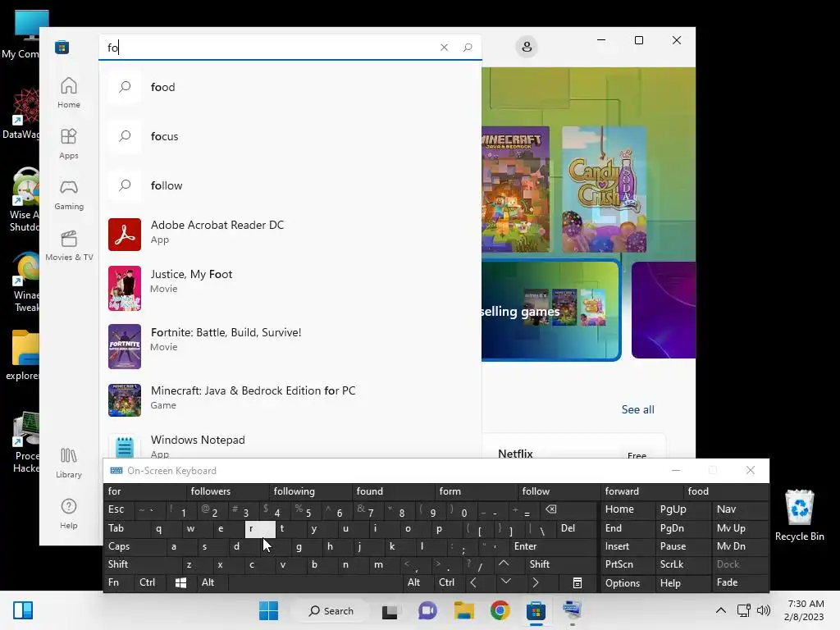Open Movies & TV section
The height and width of the screenshot is (630, 840).
point(69,245)
